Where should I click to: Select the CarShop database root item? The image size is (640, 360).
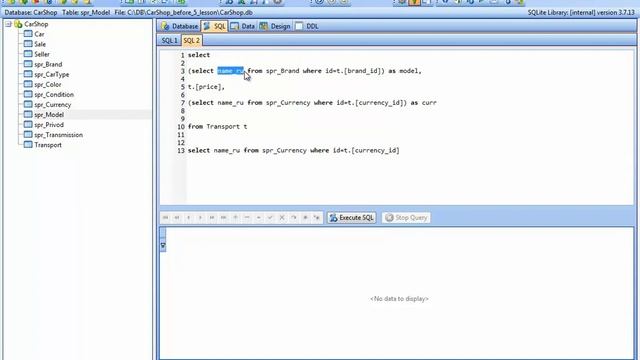pyautogui.click(x=36, y=24)
